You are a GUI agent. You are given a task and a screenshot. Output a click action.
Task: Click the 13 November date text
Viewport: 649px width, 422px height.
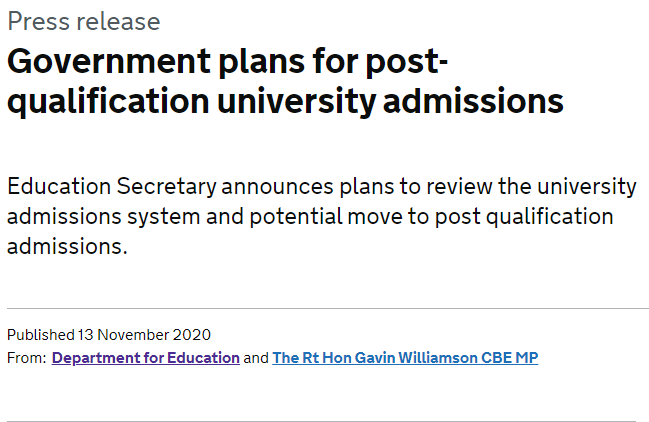coord(124,335)
